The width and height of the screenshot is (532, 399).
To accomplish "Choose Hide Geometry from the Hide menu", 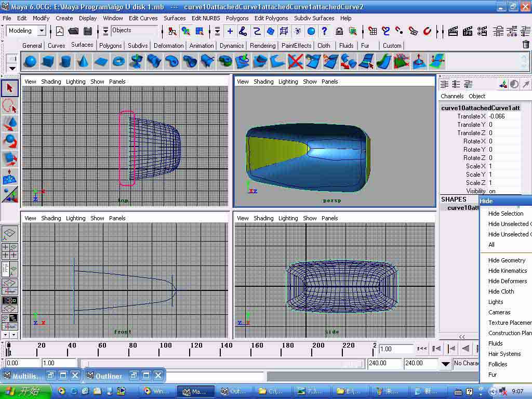I will (x=507, y=260).
